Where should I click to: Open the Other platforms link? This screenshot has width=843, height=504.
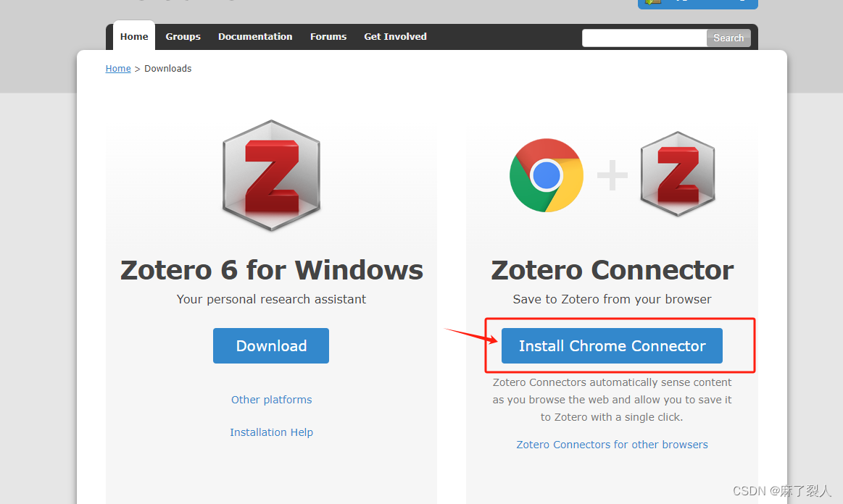(x=272, y=400)
